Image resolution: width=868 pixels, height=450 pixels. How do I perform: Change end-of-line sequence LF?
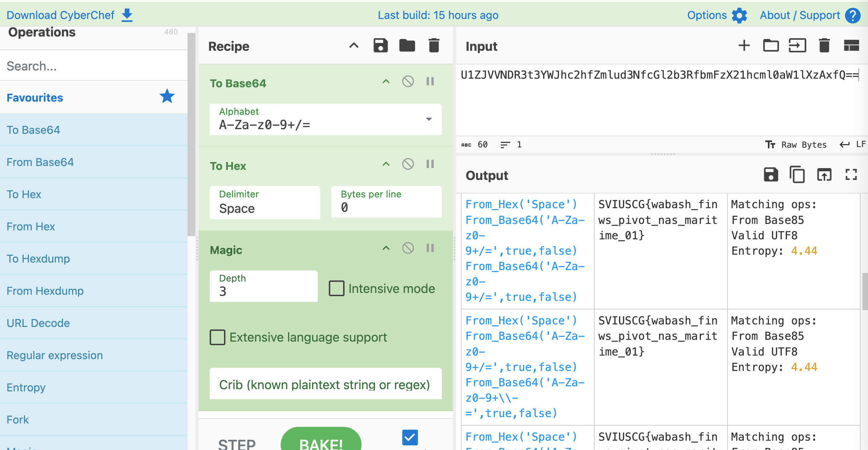point(853,145)
